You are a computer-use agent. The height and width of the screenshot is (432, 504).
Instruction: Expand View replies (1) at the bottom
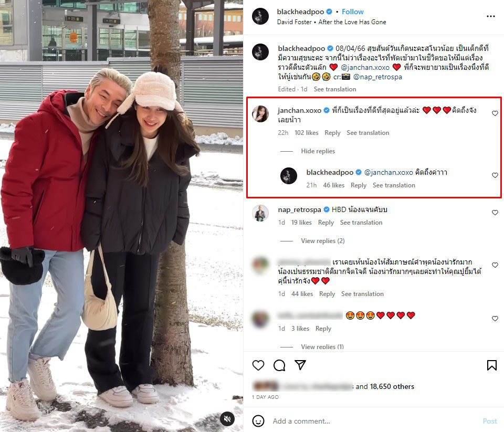(x=322, y=346)
